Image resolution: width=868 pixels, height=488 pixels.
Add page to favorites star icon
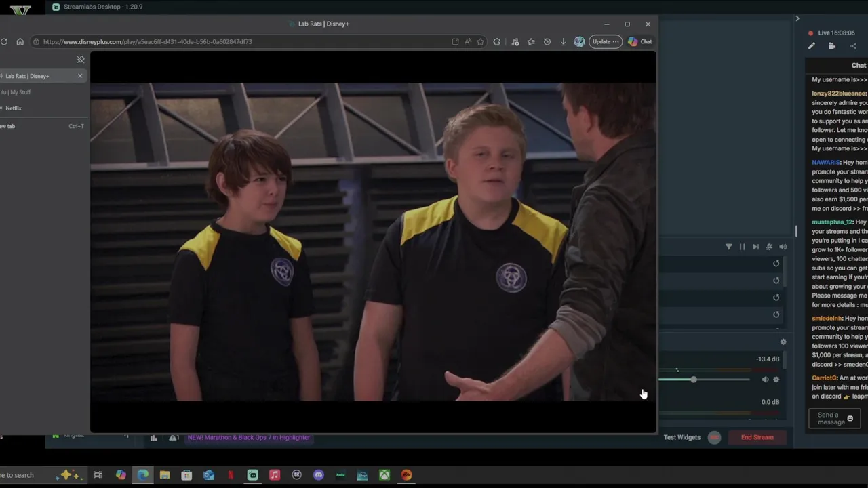tap(480, 42)
